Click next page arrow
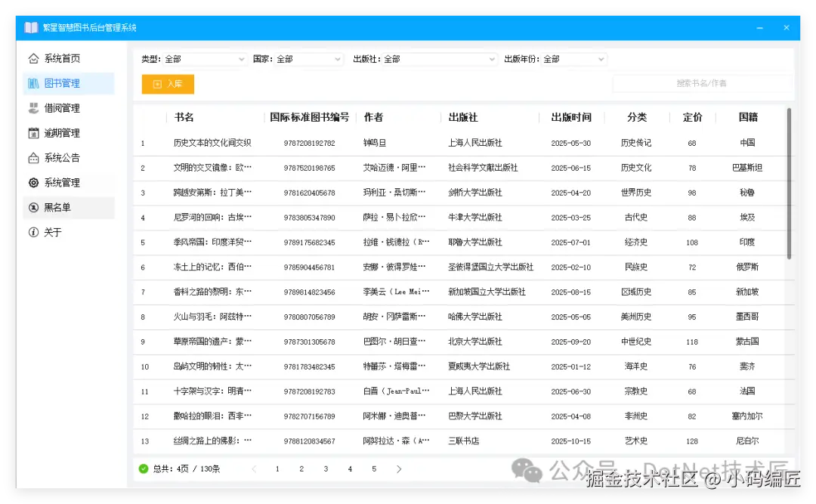Image resolution: width=816 pixels, height=504 pixels. tap(399, 469)
